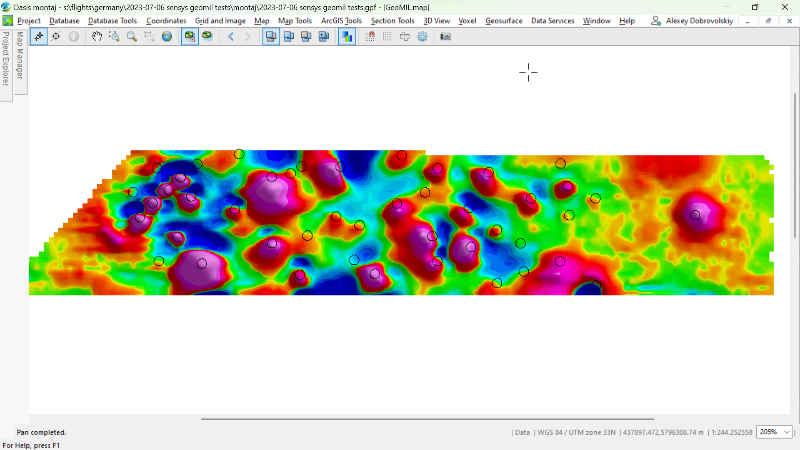Go to previous view with left arrow
800x450 pixels.
(x=231, y=36)
